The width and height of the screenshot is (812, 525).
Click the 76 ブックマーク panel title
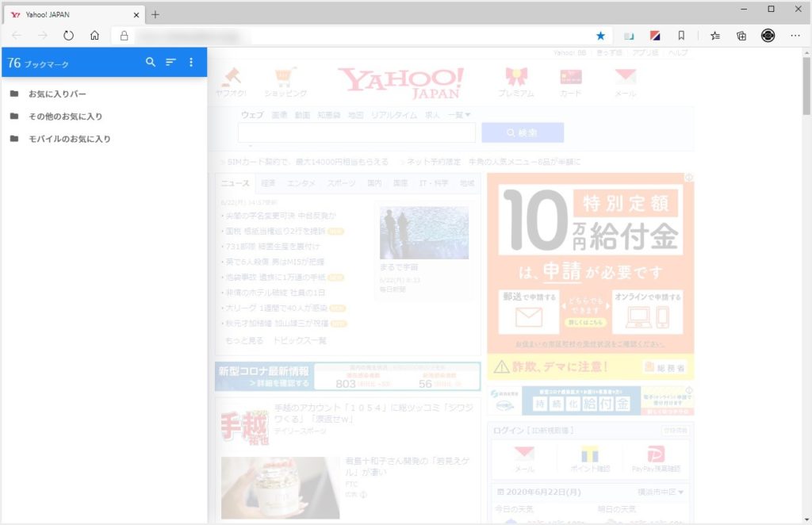(x=38, y=63)
